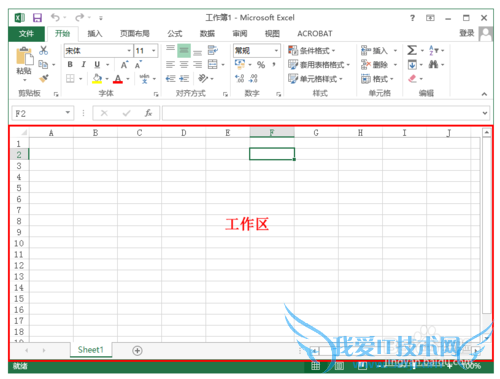Click 登录 sign in link
500x379 pixels.
pos(466,33)
